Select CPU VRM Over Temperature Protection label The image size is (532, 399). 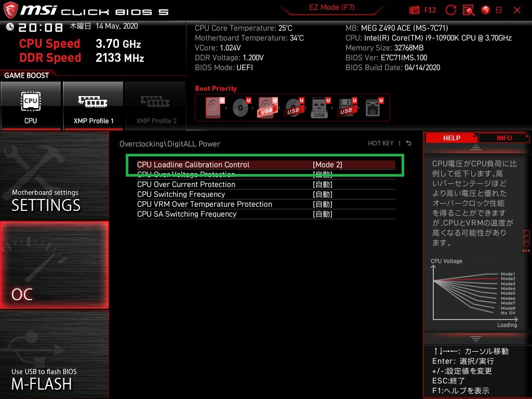[x=205, y=204]
